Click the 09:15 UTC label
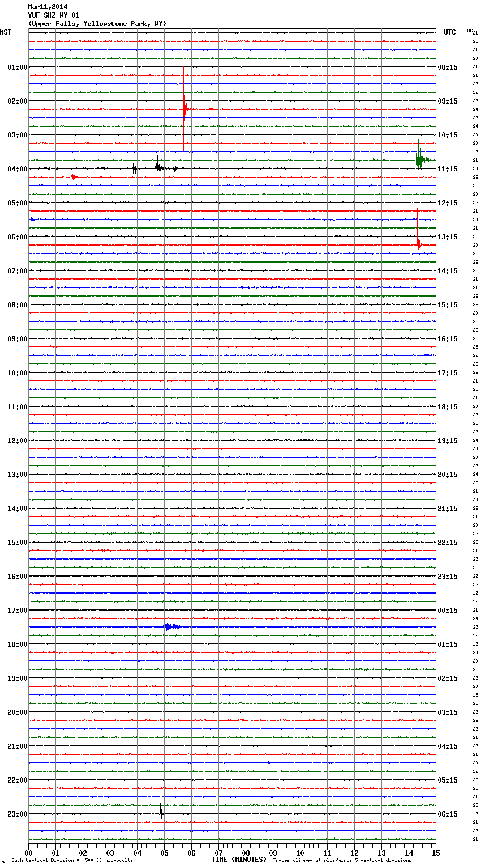The image size is (481, 868). pos(448,101)
